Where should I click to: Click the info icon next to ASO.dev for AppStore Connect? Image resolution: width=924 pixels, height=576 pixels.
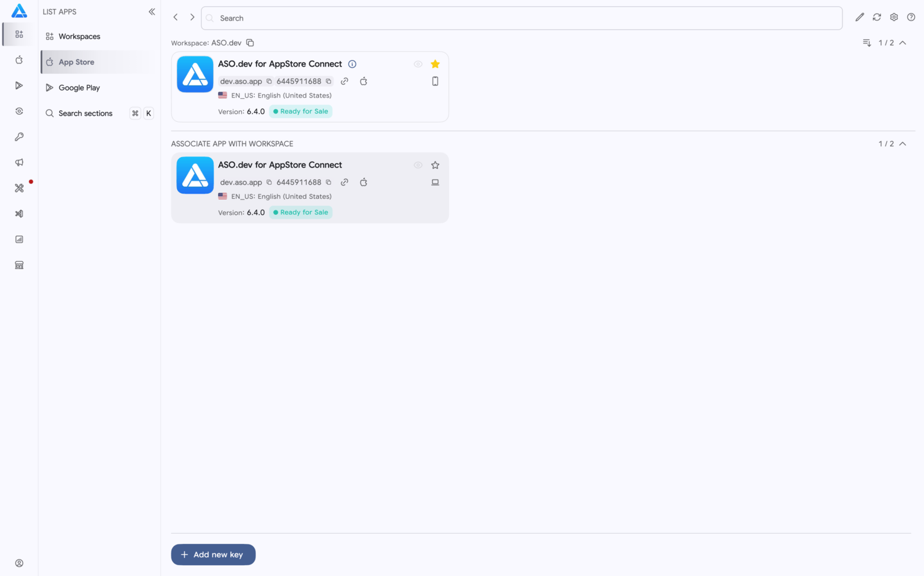point(352,64)
